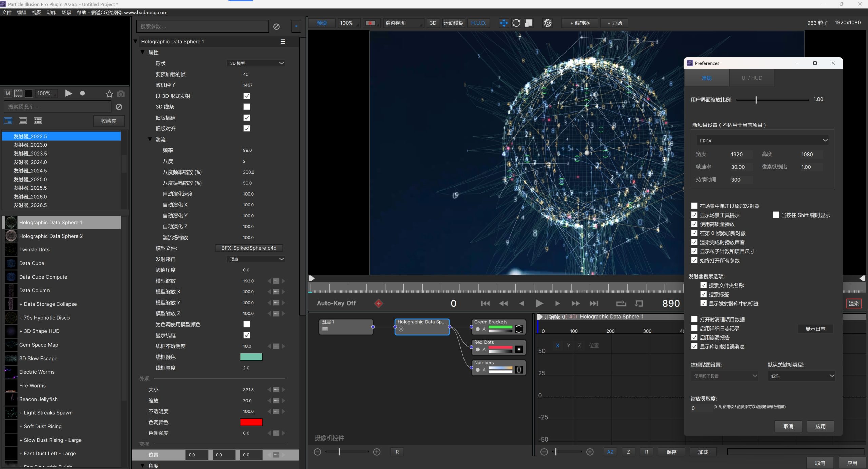This screenshot has height=469, width=868.
Task: Open the Holographic Data Sphere 1 hamburger menu
Action: click(283, 42)
